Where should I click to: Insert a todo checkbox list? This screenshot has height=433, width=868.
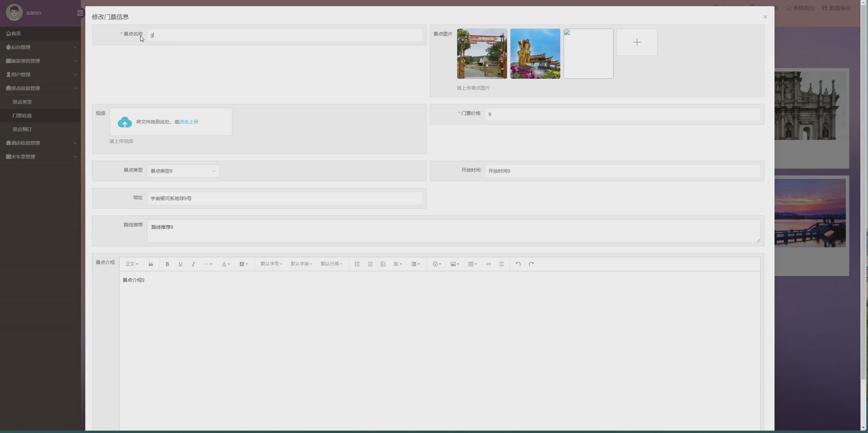pyautogui.click(x=383, y=264)
